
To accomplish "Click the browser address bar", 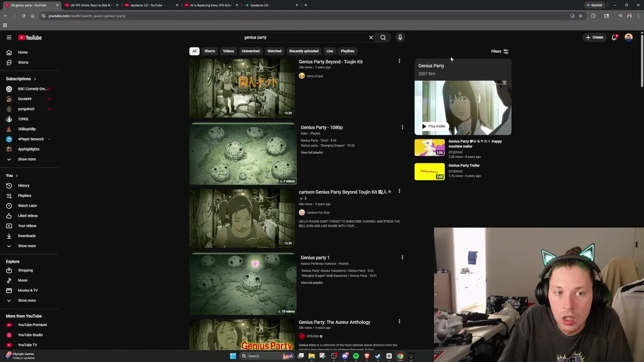I will pyautogui.click(x=302, y=16).
